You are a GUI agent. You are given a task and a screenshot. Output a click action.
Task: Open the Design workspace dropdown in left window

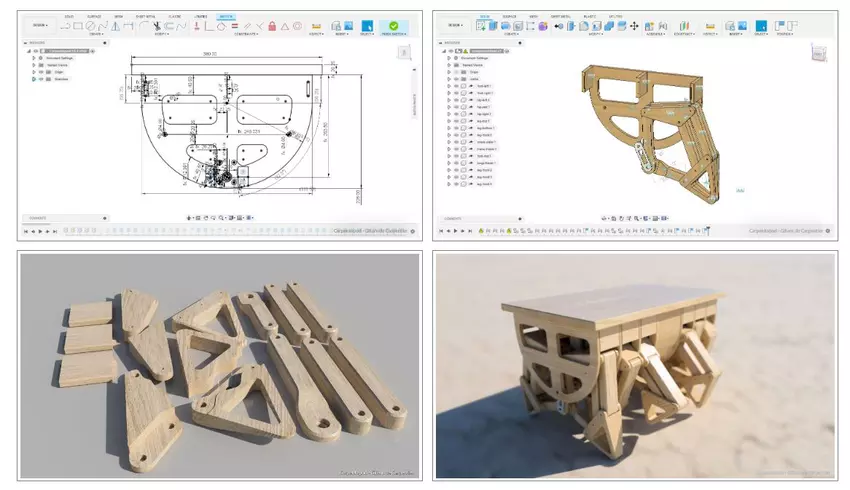(38, 25)
